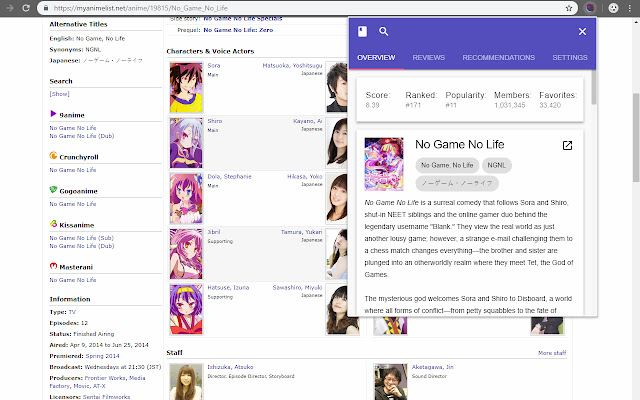Viewport: 640px width, 400px height.
Task: Close the extension popup with X
Action: point(582,31)
